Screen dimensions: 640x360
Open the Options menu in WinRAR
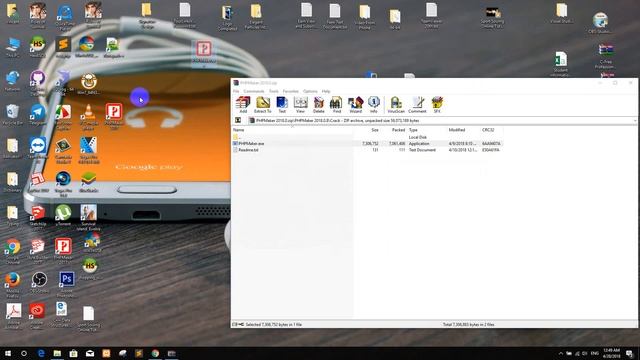(310, 91)
